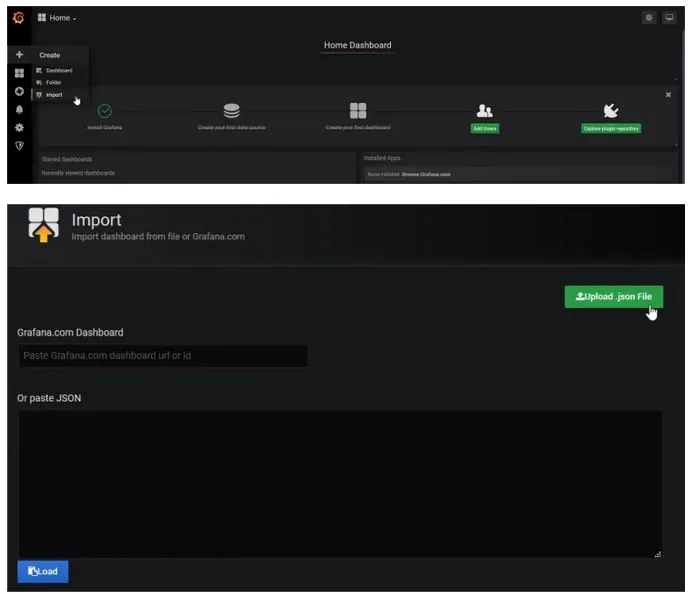Viewport: 692px width, 594px height.
Task: Open dashboard settings gear at top right
Action: point(649,18)
